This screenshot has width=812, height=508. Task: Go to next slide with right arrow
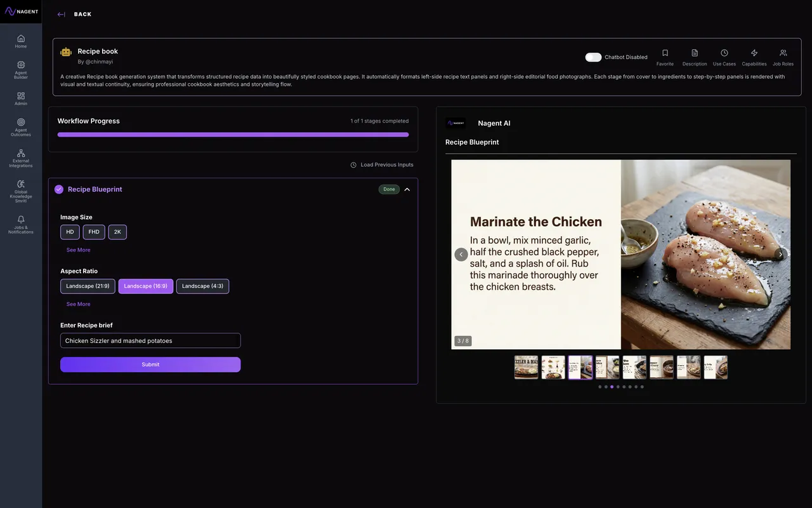(x=780, y=255)
